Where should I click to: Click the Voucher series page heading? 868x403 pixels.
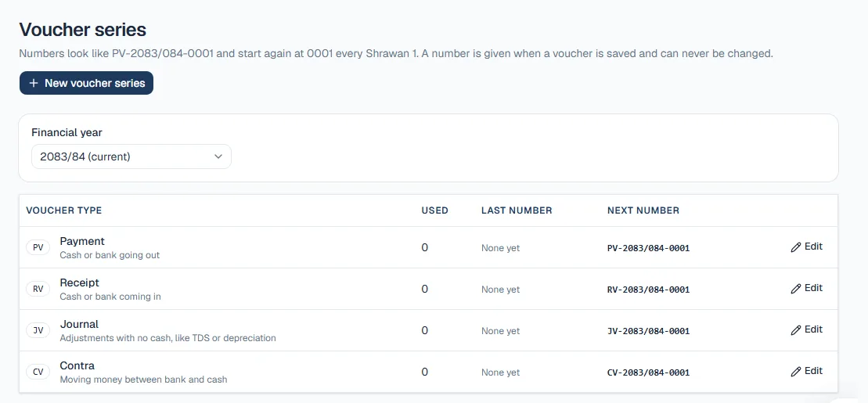[x=83, y=29]
